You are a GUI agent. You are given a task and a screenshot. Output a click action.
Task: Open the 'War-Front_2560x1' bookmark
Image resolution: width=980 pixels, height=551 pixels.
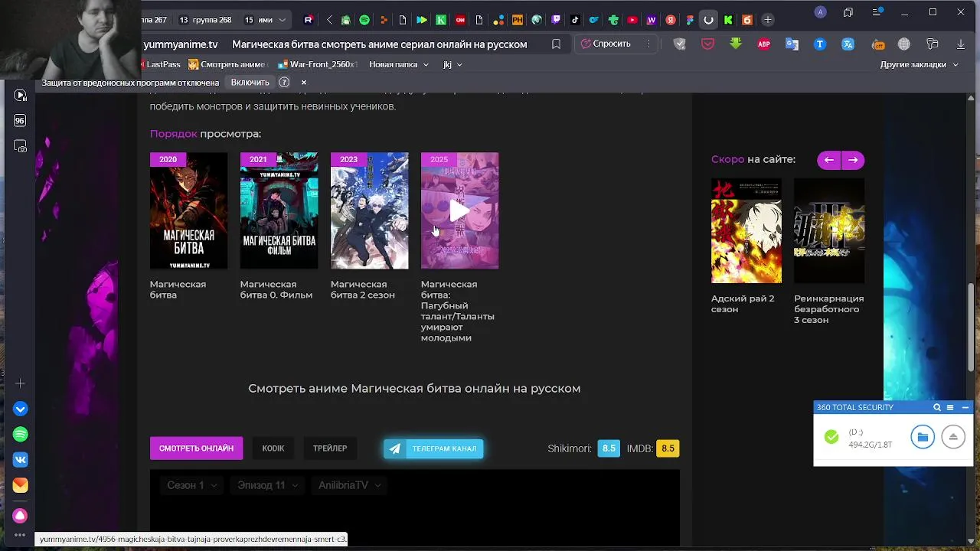pyautogui.click(x=317, y=64)
